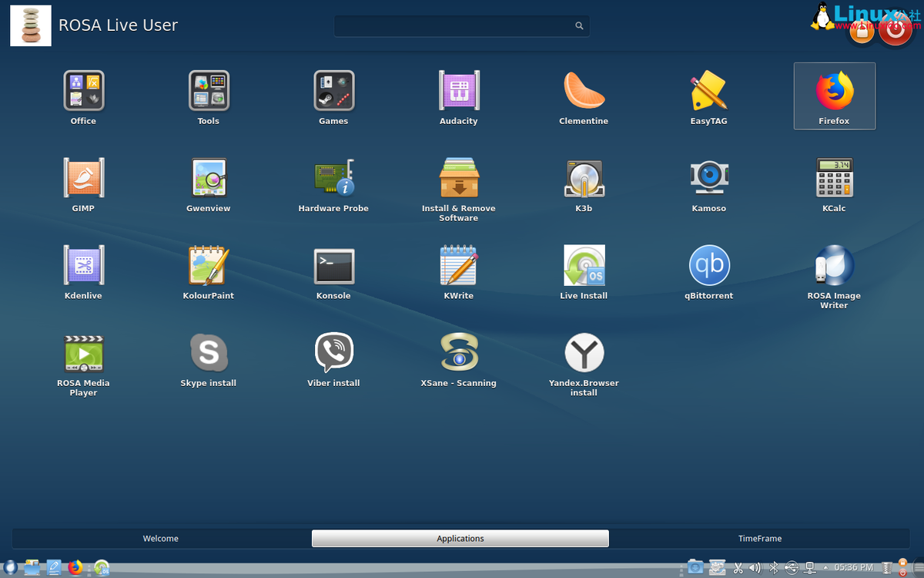Click the Live Install taskbar shortcut
924x578 pixels.
[102, 568]
